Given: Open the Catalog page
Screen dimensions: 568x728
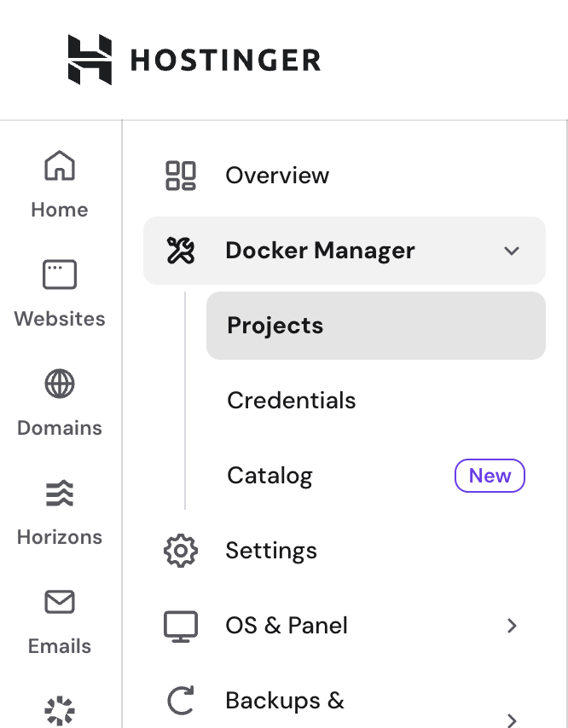Looking at the screenshot, I should (x=270, y=475).
